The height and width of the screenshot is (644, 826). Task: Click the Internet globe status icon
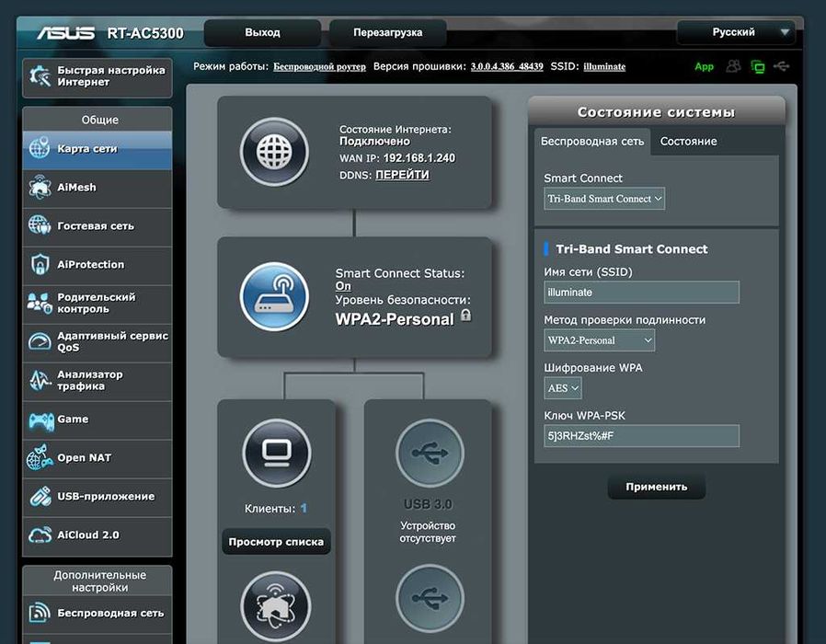tap(274, 152)
